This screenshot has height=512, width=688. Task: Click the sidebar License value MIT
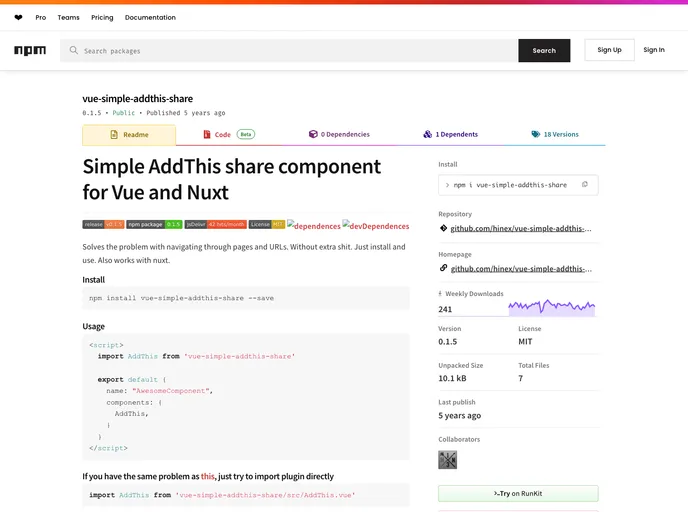coord(525,342)
